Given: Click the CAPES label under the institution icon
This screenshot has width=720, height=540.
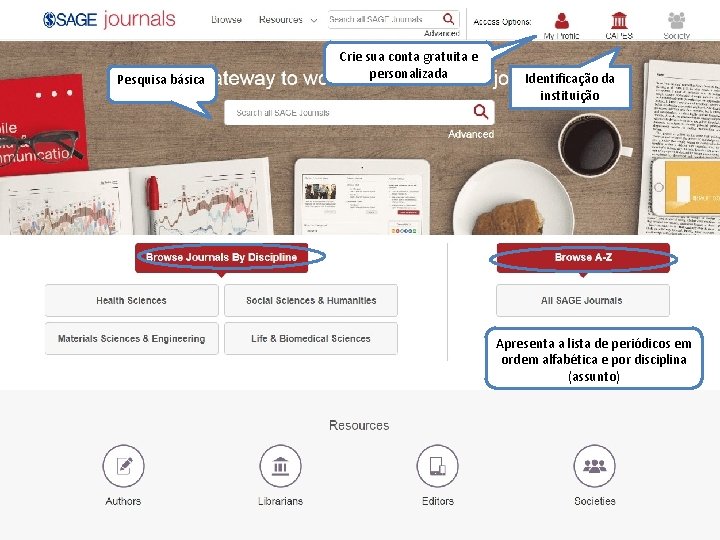Looking at the screenshot, I should [x=619, y=35].
